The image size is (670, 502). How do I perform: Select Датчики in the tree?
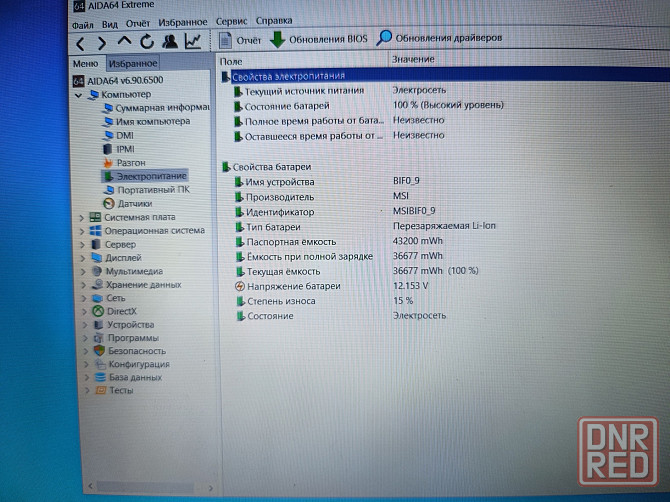click(x=135, y=203)
